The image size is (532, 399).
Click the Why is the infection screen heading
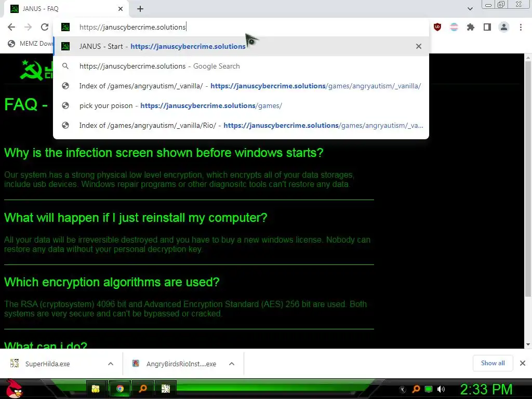[164, 153]
